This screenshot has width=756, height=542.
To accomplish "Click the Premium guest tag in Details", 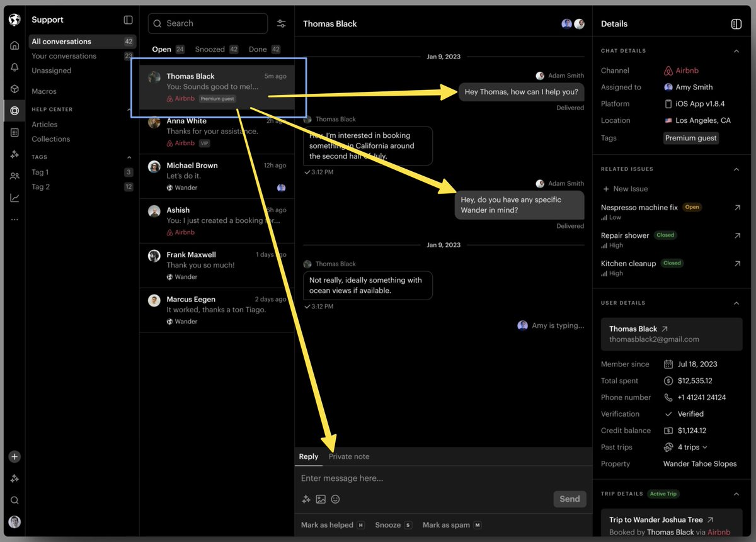I will click(691, 138).
